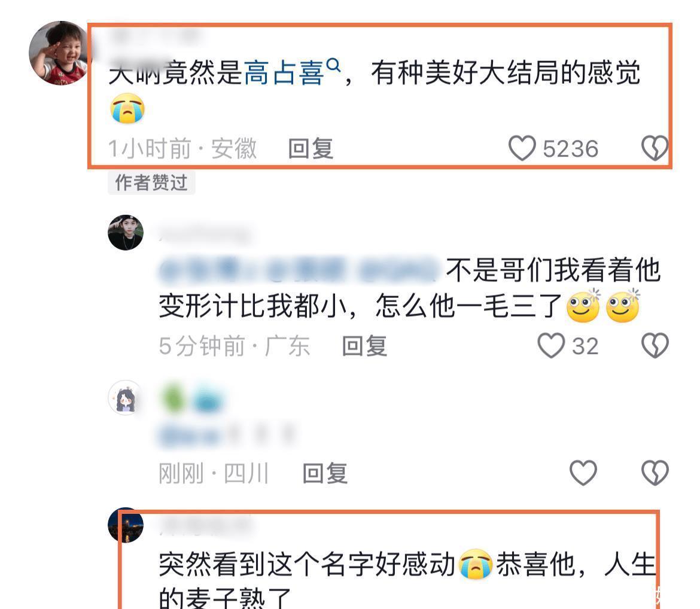Tap the crying emoji under top comment
Image resolution: width=700 pixels, height=609 pixels.
point(127,109)
